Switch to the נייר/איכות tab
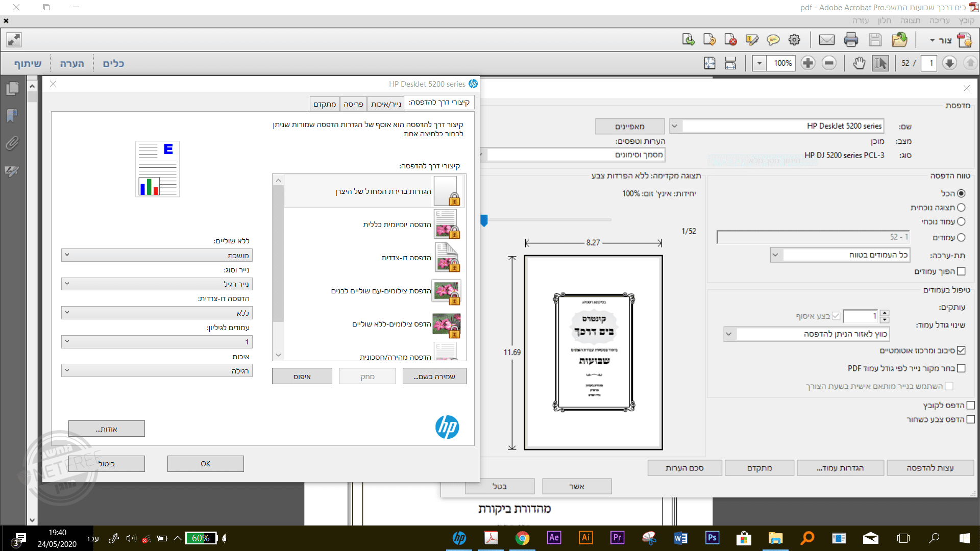The image size is (980, 551). click(x=386, y=104)
